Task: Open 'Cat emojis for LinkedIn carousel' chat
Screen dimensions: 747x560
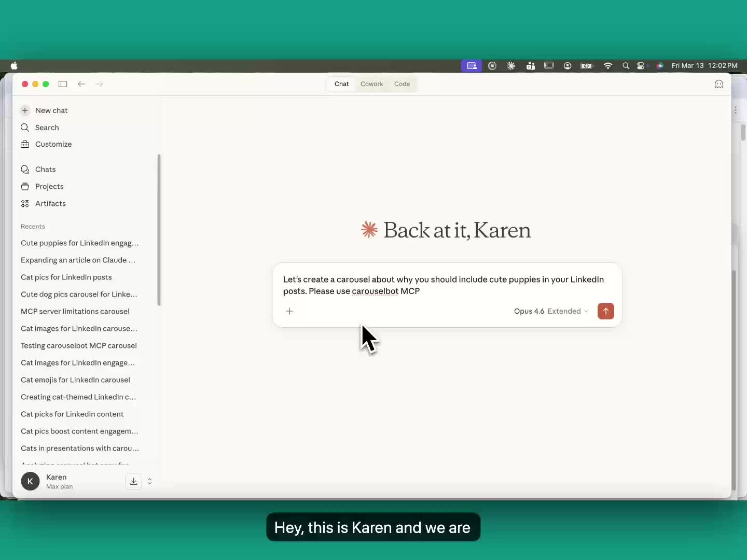Action: 75,380
